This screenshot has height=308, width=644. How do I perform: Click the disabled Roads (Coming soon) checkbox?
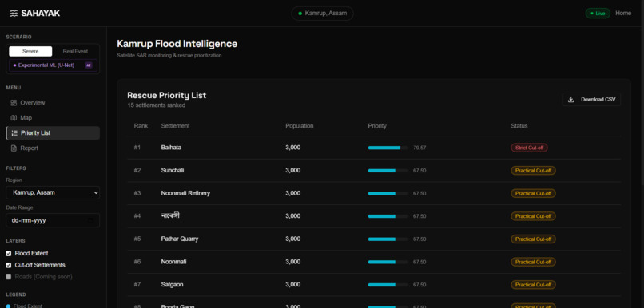9,277
